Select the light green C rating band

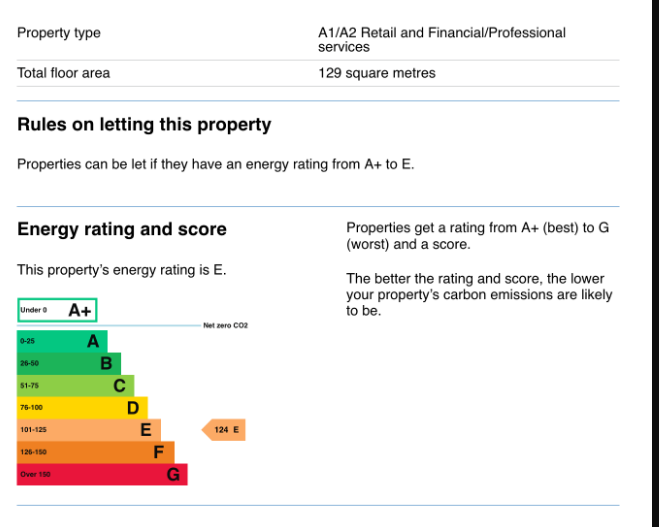point(75,386)
